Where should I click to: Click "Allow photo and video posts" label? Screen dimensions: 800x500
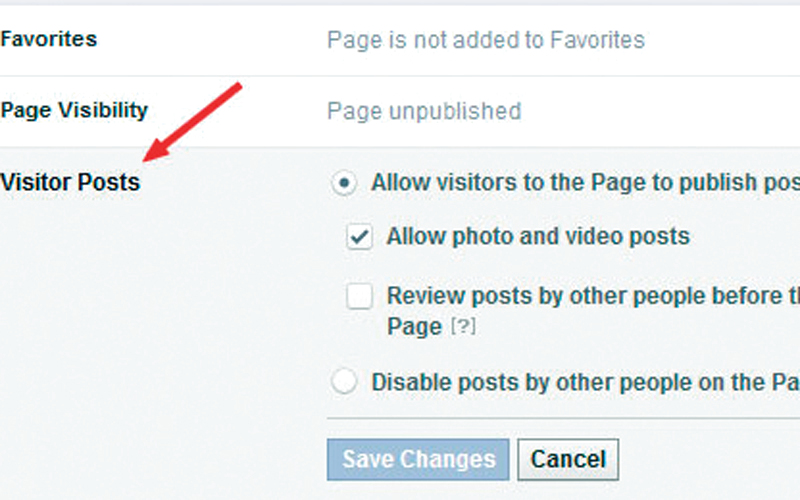click(538, 238)
